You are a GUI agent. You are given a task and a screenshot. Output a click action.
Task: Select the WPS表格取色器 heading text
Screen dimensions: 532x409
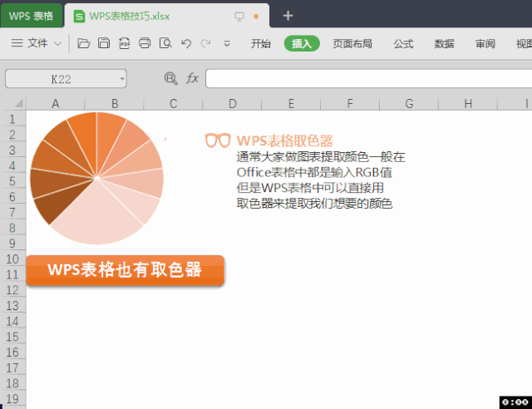click(x=284, y=140)
